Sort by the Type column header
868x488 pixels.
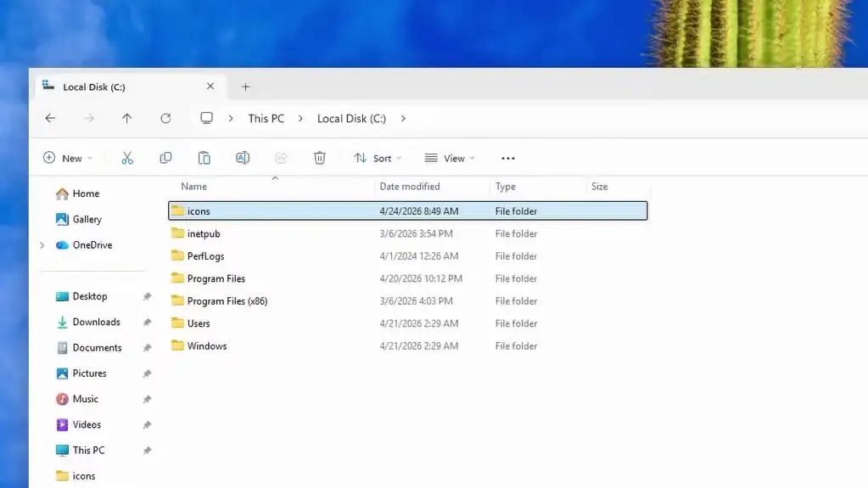(x=506, y=187)
